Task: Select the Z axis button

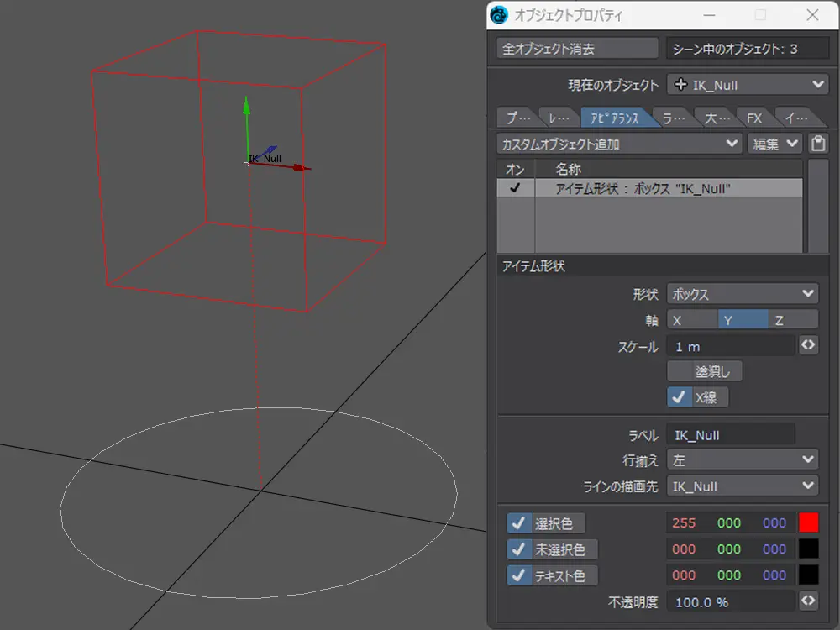Action: coord(792,320)
